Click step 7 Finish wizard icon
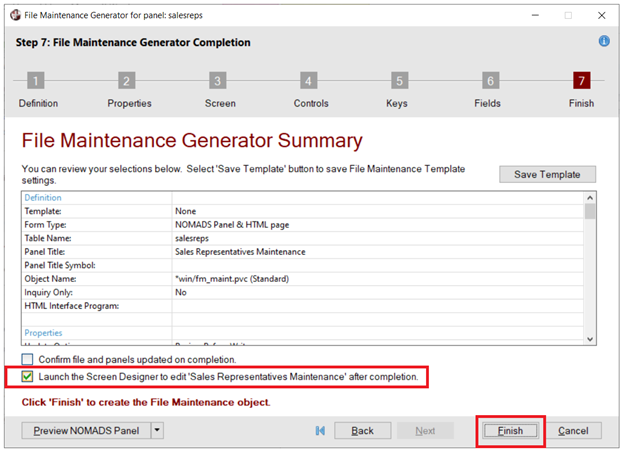Screen dimensions: 624x451 tap(581, 82)
